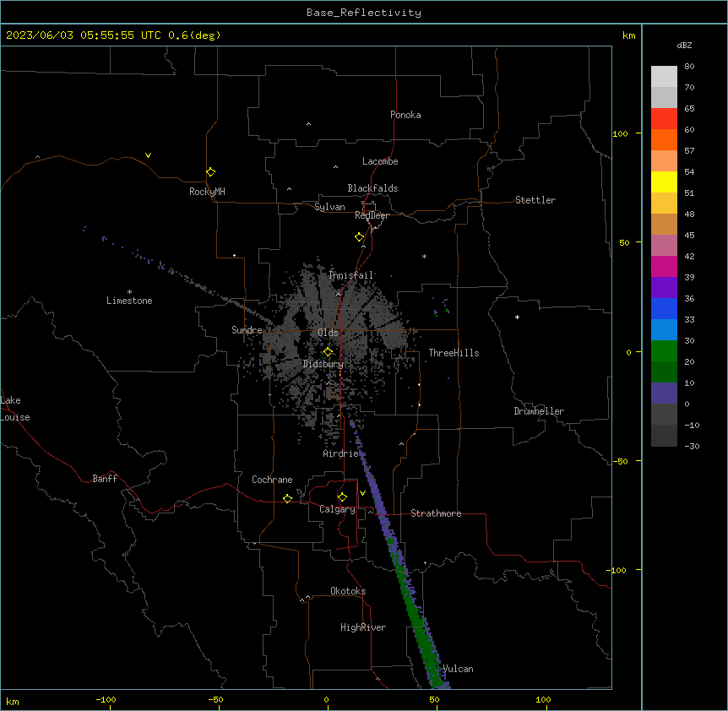This screenshot has width=728, height=711.
Task: Select the yellow 54-51 dBZ legend swatch
Action: (x=664, y=182)
